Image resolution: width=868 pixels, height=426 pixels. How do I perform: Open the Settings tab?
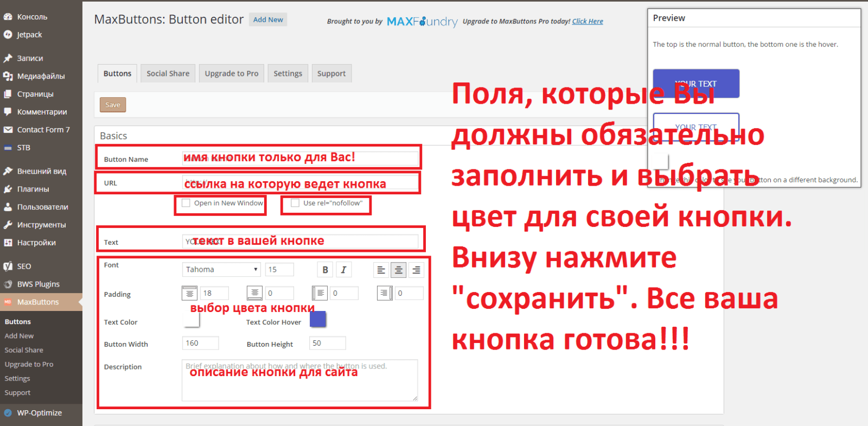pos(288,73)
